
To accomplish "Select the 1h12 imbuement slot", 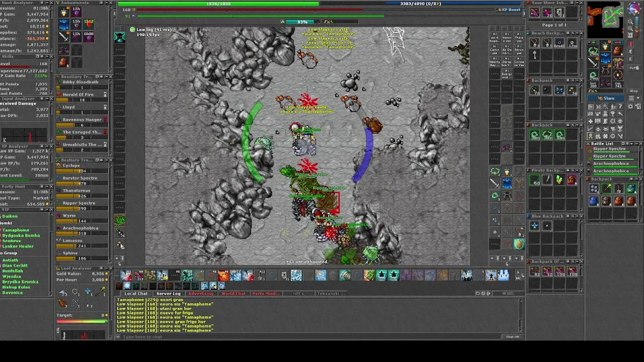I will point(89,24).
